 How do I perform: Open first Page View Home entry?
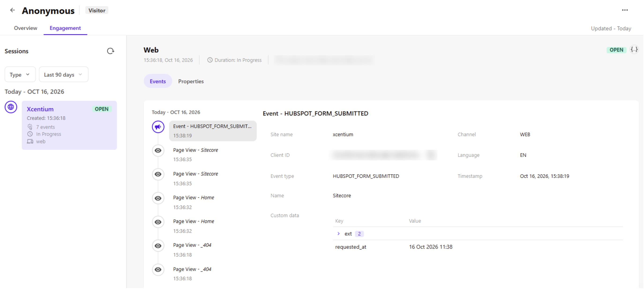tap(194, 202)
